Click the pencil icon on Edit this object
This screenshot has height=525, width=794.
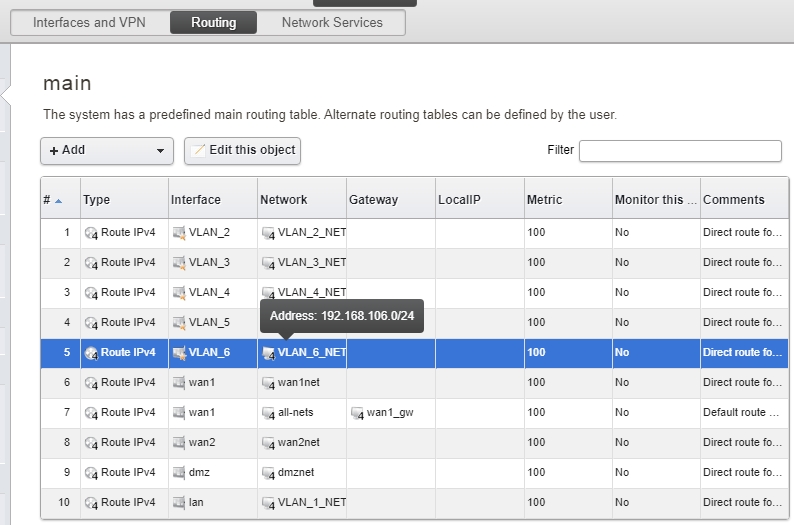pos(198,151)
